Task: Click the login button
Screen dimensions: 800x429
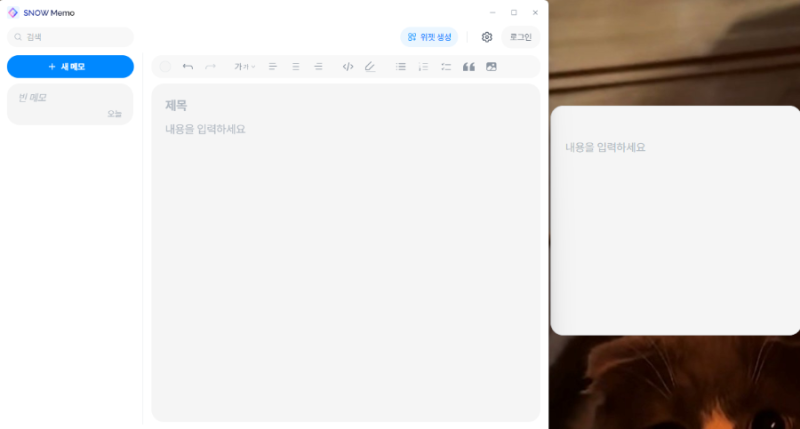Action: click(x=520, y=37)
